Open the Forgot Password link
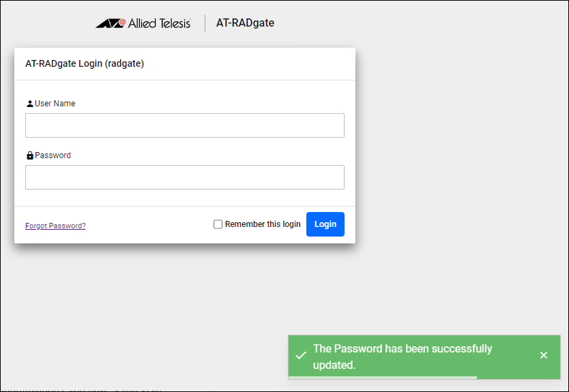This screenshot has height=392, width=569. point(55,226)
